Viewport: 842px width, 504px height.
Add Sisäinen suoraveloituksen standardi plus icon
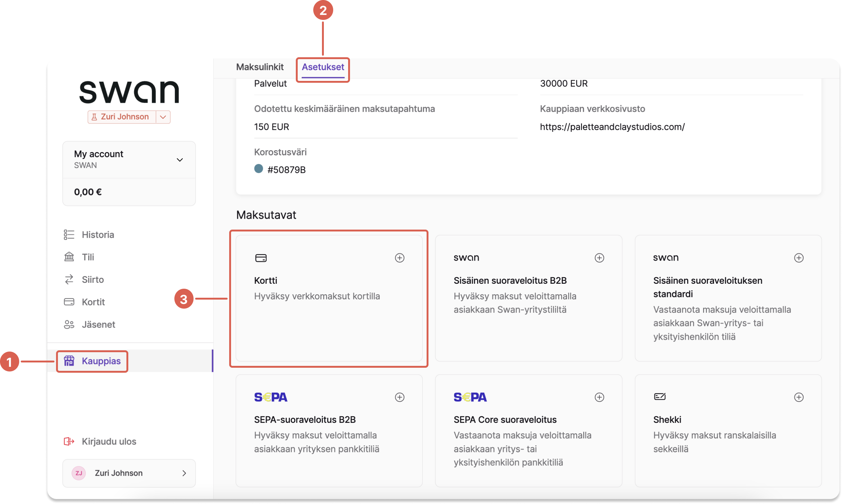798,258
